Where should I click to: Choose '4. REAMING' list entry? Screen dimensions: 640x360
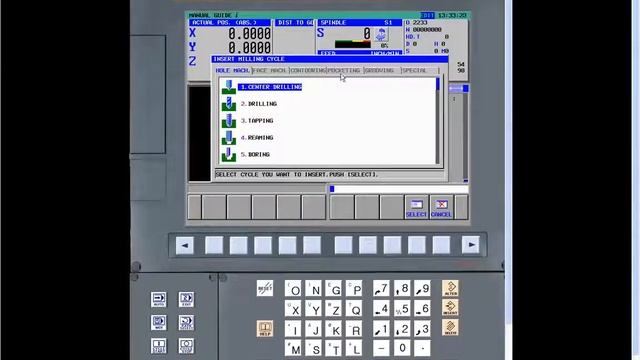[x=257, y=138]
